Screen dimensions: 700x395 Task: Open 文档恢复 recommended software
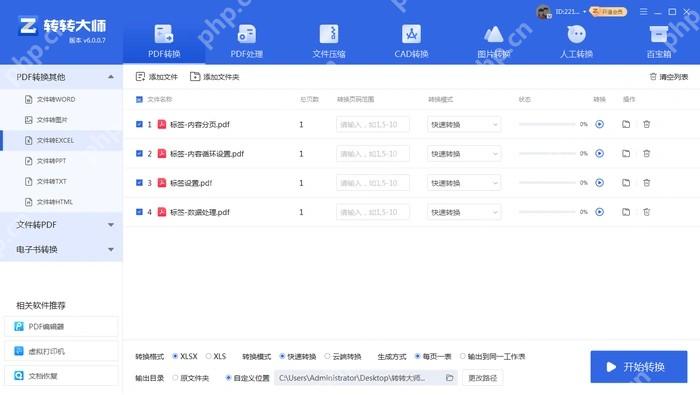click(61, 376)
